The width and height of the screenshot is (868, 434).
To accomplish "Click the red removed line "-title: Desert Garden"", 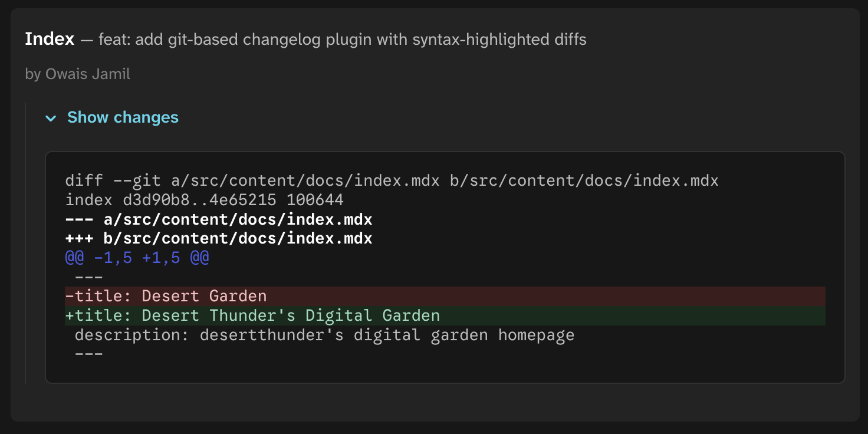I will [166, 296].
